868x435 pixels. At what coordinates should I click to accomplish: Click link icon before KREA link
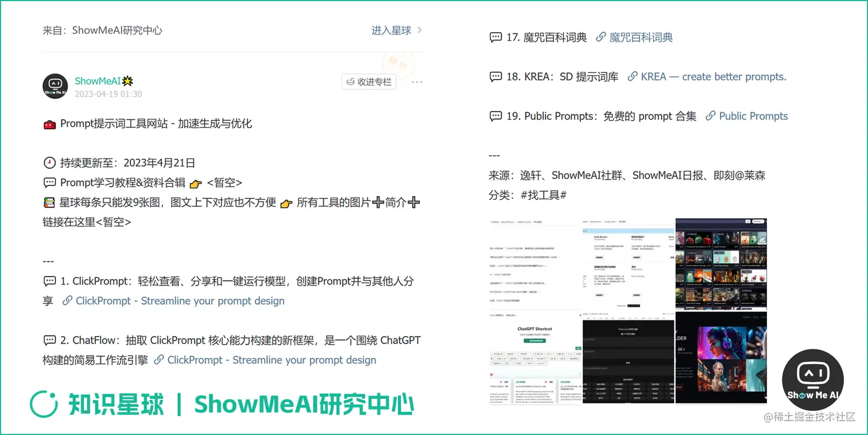pyautogui.click(x=633, y=76)
